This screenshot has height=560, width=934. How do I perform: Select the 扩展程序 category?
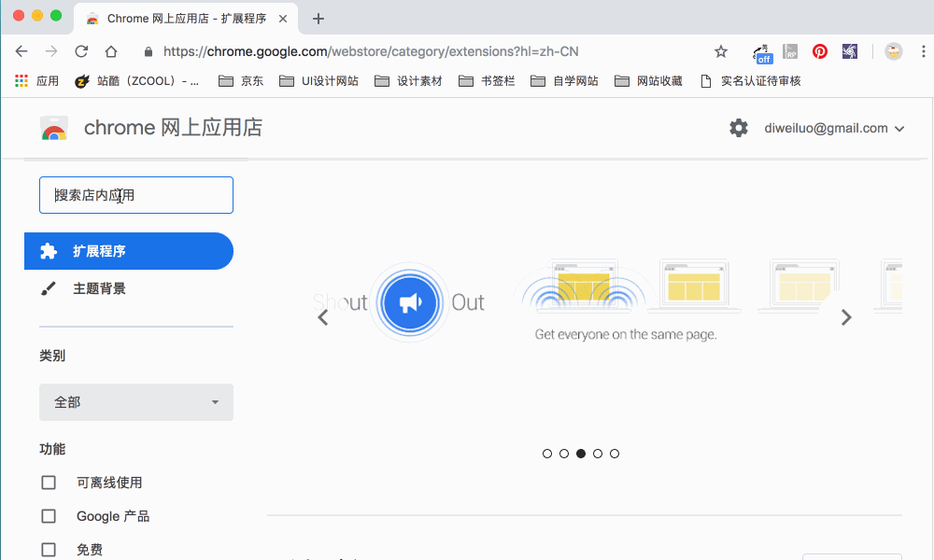[x=129, y=251]
